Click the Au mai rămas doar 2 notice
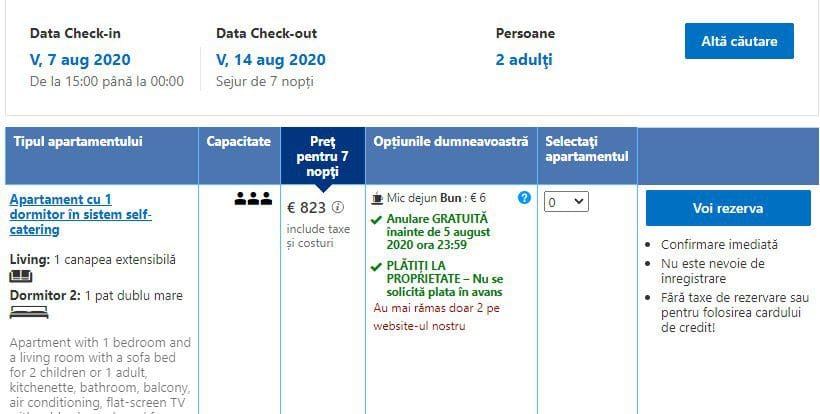820x414 pixels. point(437,317)
